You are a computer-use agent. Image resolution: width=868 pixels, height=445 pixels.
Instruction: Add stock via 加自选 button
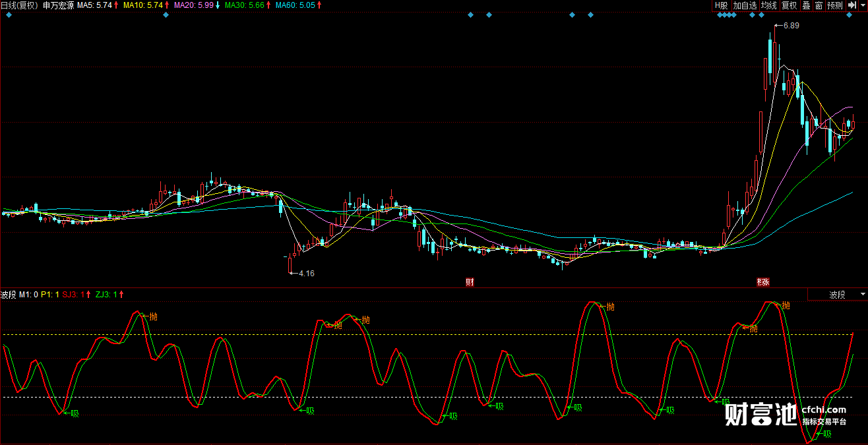(x=745, y=5)
